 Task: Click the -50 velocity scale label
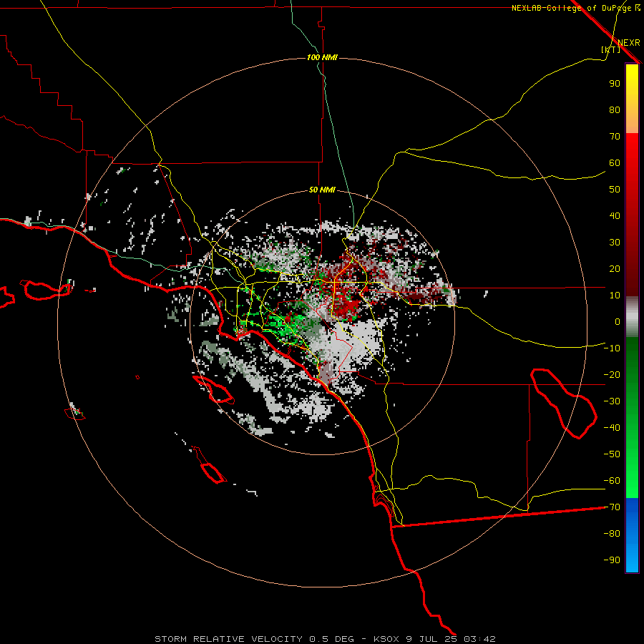pyautogui.click(x=612, y=454)
